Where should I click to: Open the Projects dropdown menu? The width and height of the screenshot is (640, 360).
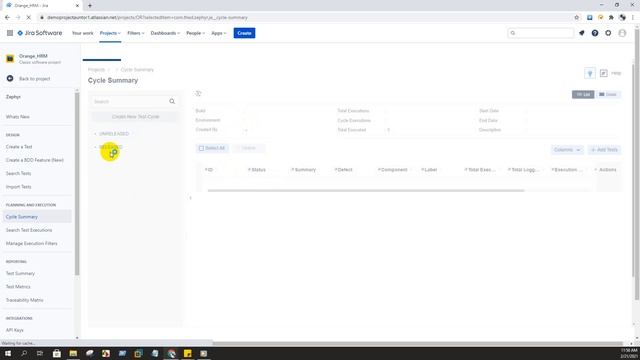pyautogui.click(x=110, y=33)
